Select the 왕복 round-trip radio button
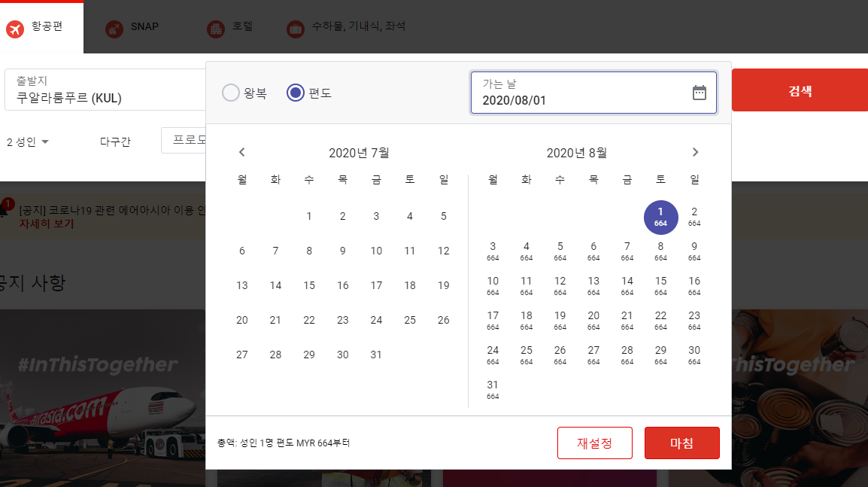The width and height of the screenshot is (868, 487). [x=231, y=93]
